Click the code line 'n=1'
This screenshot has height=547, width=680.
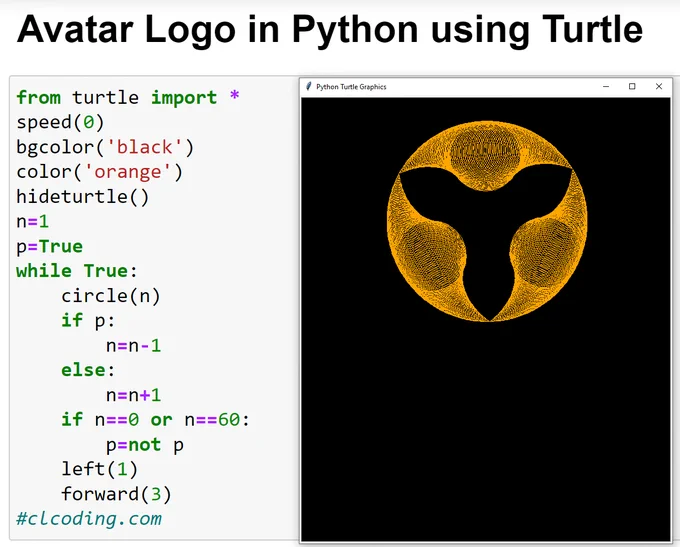pos(33,221)
